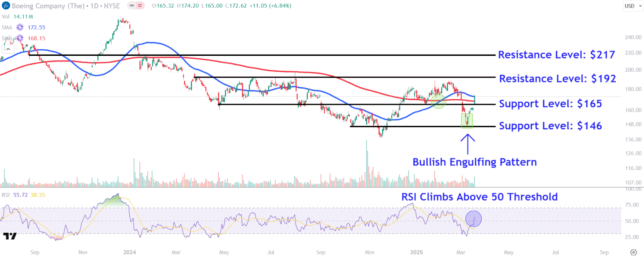Collapse the indicator legend with chevron

(x=8, y=49)
